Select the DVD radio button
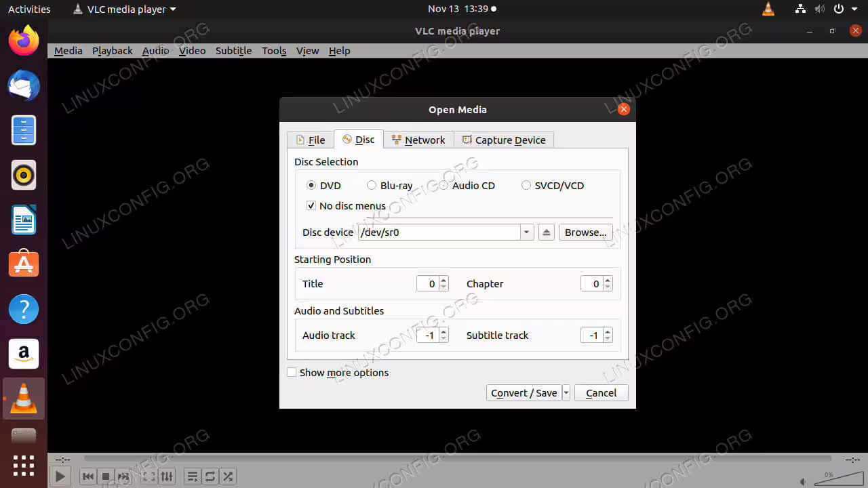The height and width of the screenshot is (488, 868). point(311,185)
